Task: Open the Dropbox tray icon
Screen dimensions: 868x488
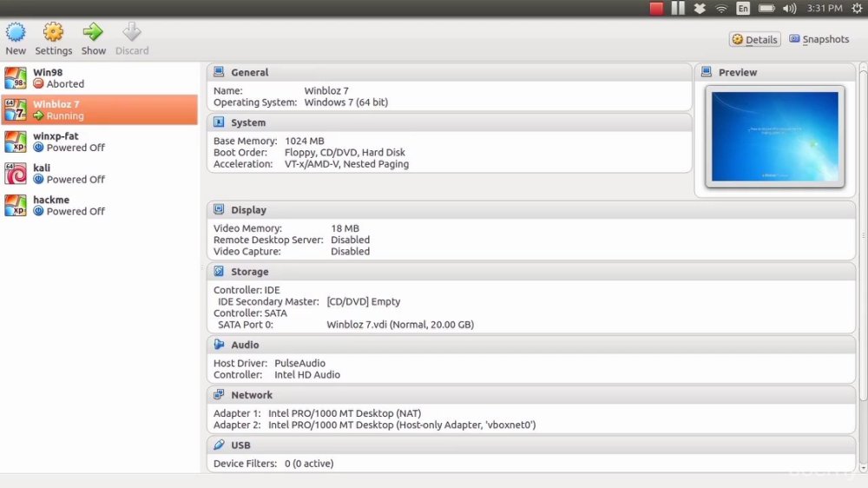Action: (x=700, y=9)
